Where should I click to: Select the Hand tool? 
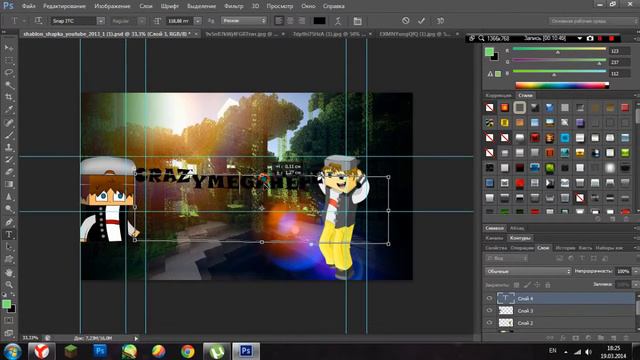9,272
